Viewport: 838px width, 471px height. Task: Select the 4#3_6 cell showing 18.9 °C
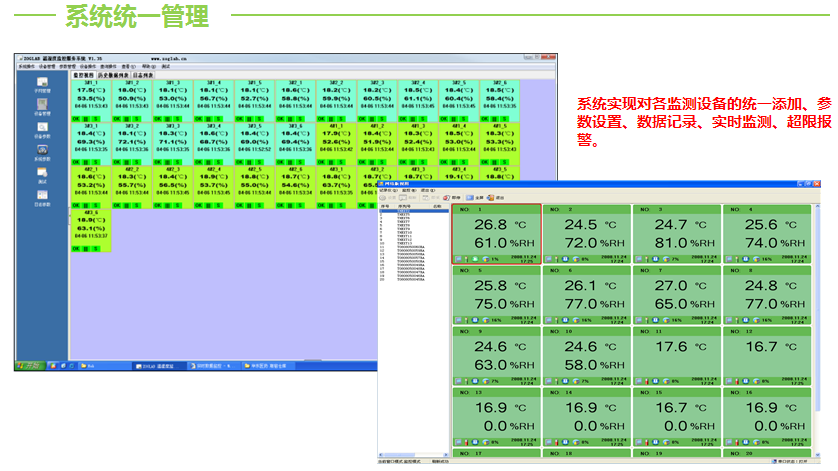tap(91, 231)
